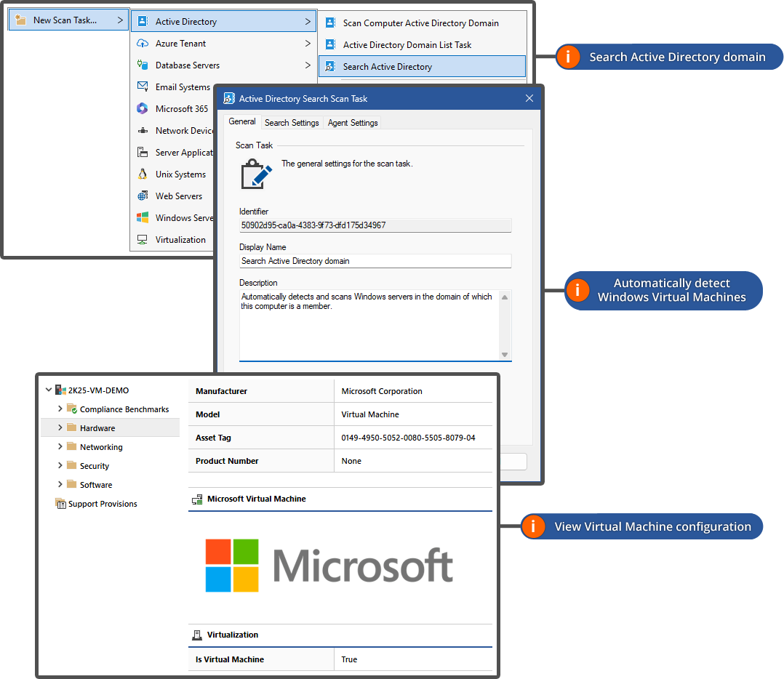Screen dimensions: 784x679
Task: Open the Azure Tenant submenu arrow
Action: pyautogui.click(x=308, y=44)
